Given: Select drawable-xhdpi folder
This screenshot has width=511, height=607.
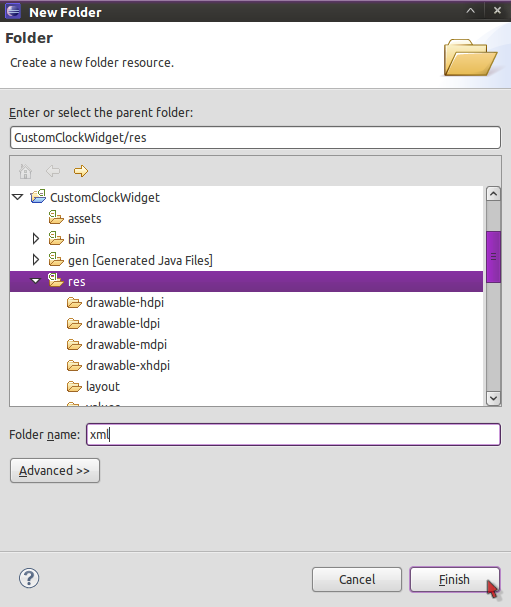Looking at the screenshot, I should click(128, 365).
